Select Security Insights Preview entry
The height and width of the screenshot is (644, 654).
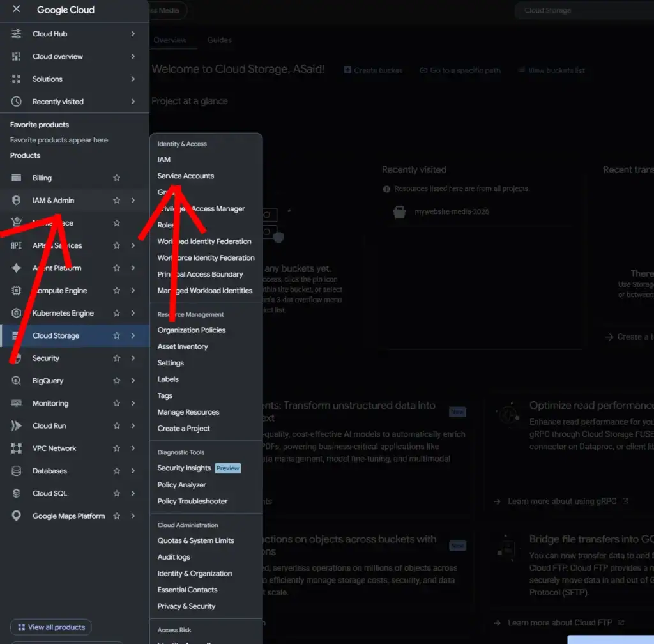[199, 468]
